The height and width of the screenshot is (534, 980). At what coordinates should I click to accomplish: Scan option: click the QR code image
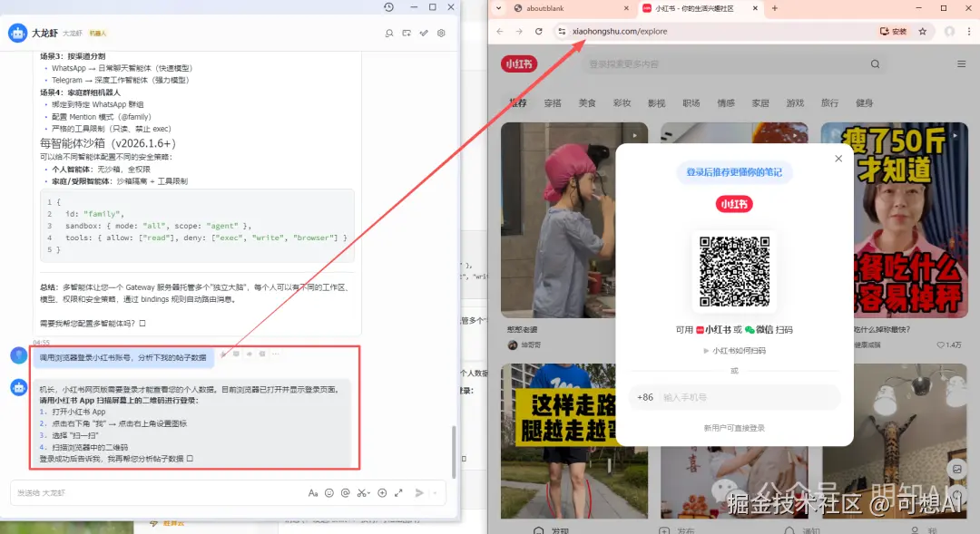click(733, 270)
